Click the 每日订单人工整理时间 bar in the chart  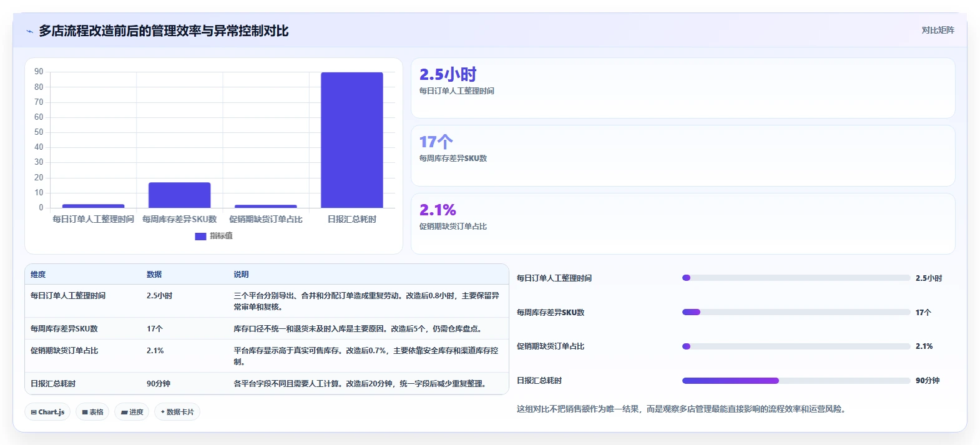click(93, 206)
